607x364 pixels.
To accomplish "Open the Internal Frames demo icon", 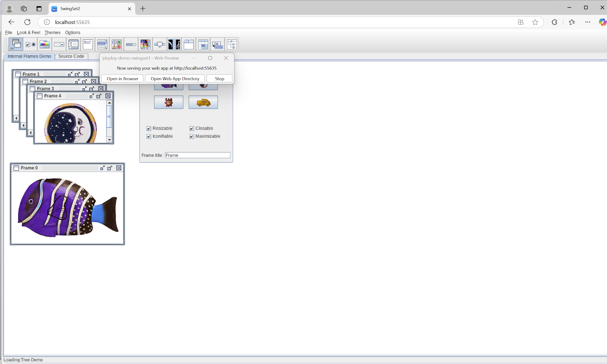I will [16, 44].
